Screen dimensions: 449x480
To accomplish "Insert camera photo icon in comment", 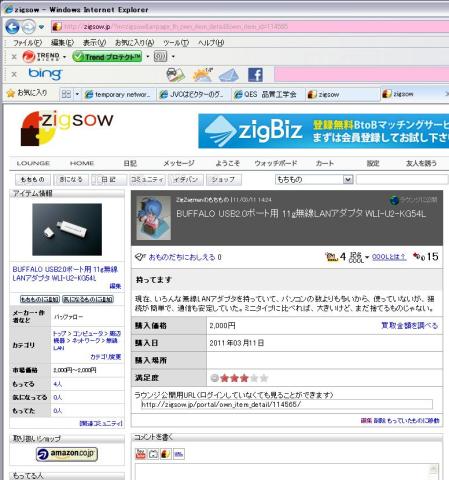I will [153, 454].
